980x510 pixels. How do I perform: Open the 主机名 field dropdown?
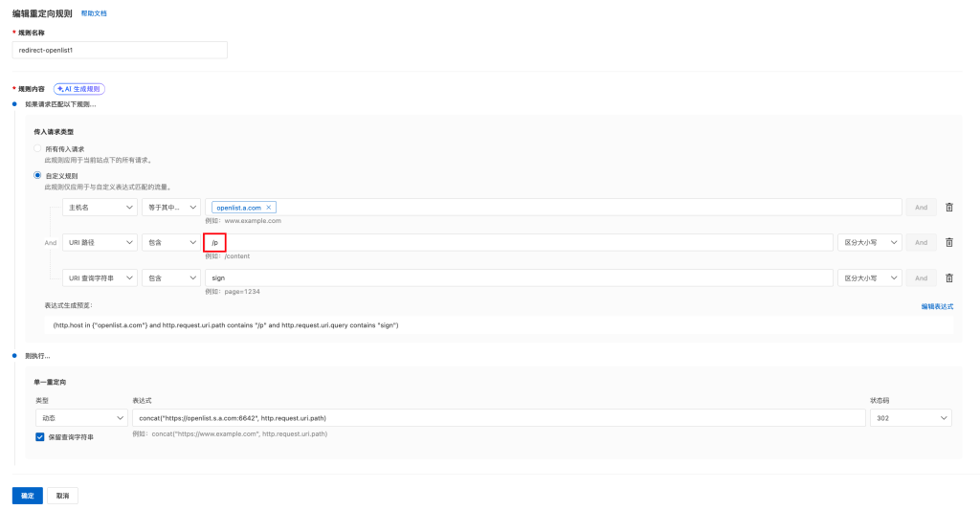[100, 208]
